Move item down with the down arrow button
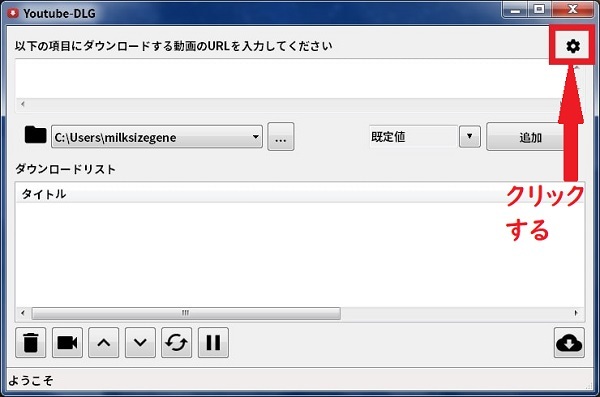The width and height of the screenshot is (600, 397). click(x=140, y=342)
